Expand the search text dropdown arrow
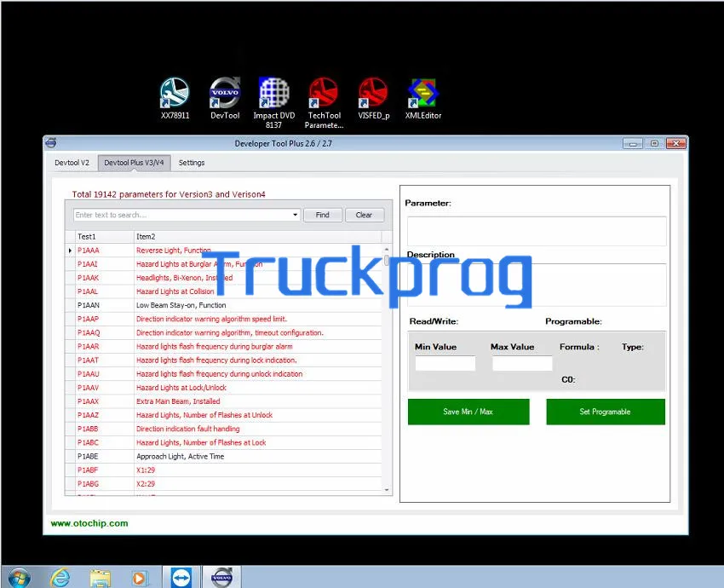The image size is (724, 588). 295,215
